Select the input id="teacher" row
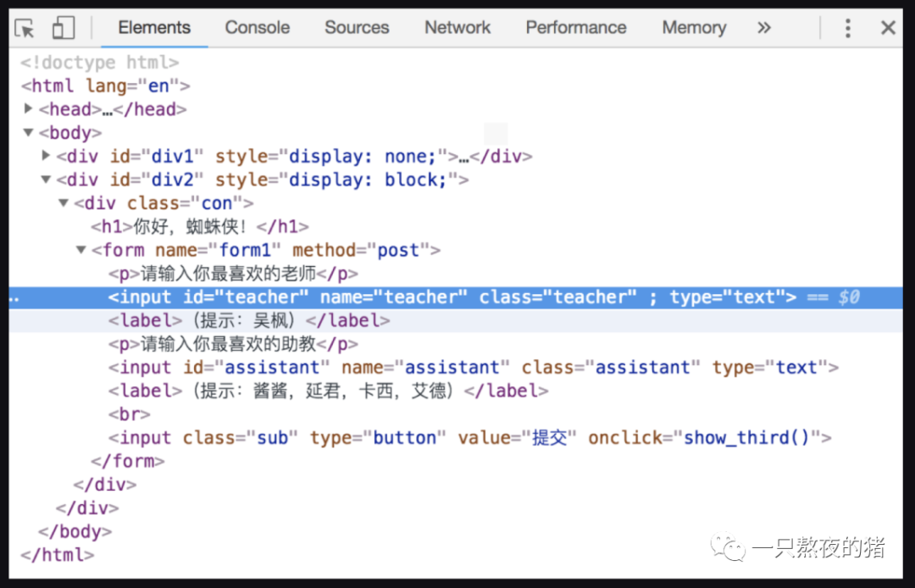 point(456,297)
